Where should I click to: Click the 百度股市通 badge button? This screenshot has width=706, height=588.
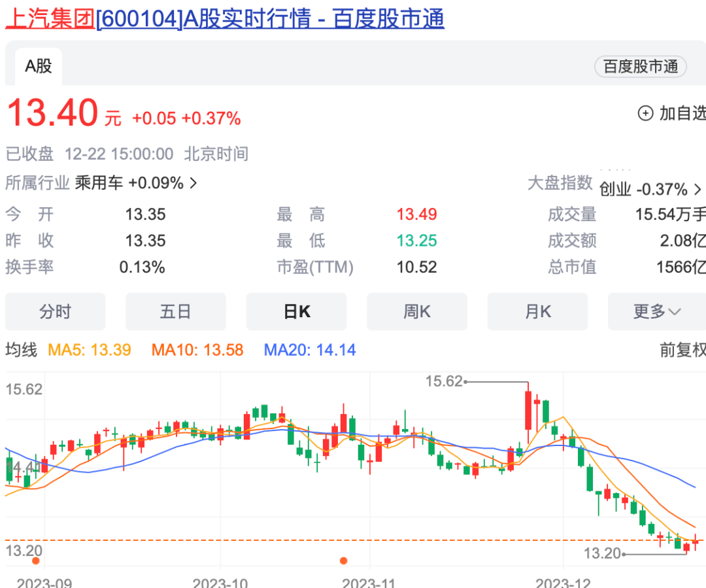[640, 67]
